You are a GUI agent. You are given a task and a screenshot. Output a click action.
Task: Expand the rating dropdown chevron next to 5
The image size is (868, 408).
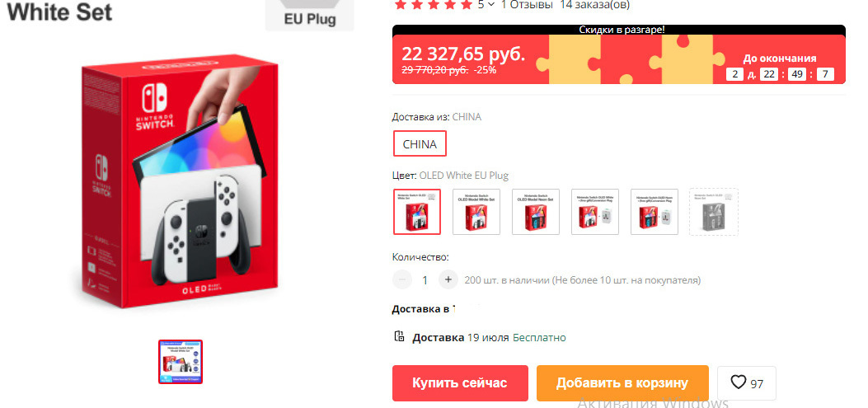click(x=491, y=5)
